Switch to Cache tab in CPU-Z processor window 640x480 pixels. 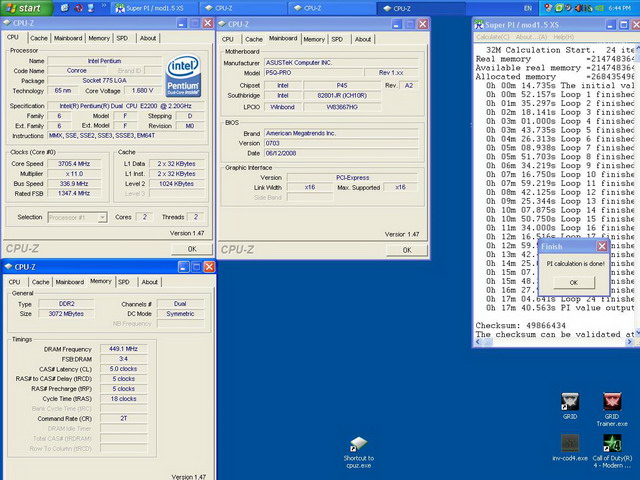37,38
